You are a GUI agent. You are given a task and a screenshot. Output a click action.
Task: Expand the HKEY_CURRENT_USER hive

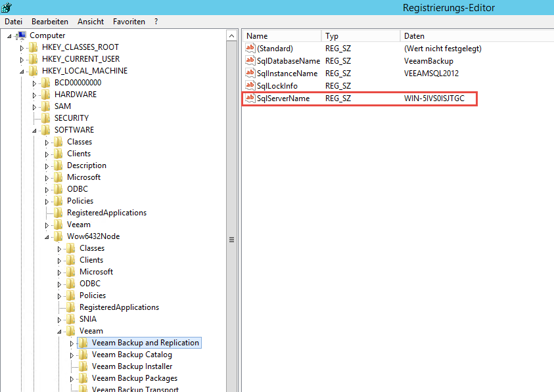click(x=22, y=60)
